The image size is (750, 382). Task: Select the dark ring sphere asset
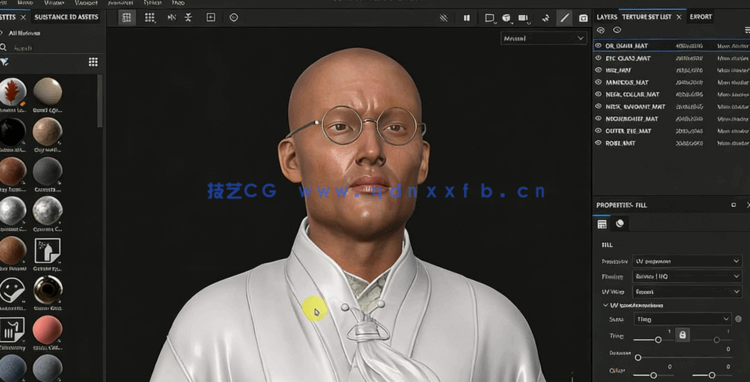(x=47, y=290)
